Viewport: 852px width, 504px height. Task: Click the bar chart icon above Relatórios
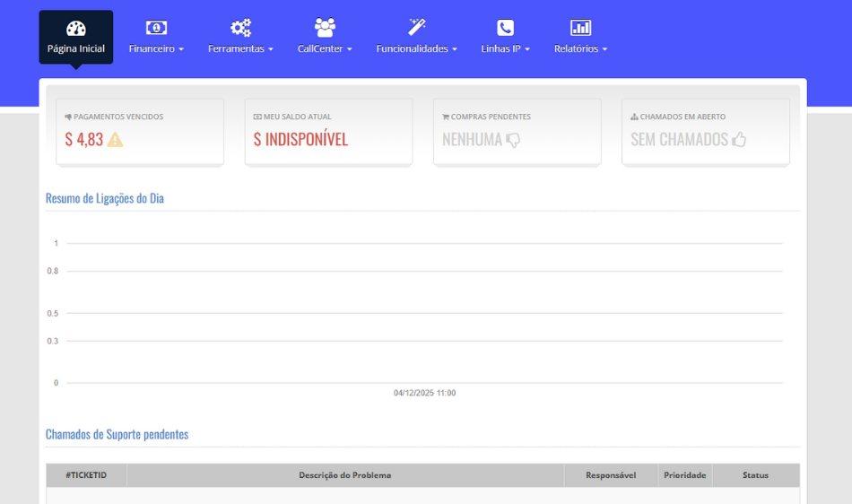pos(580,28)
